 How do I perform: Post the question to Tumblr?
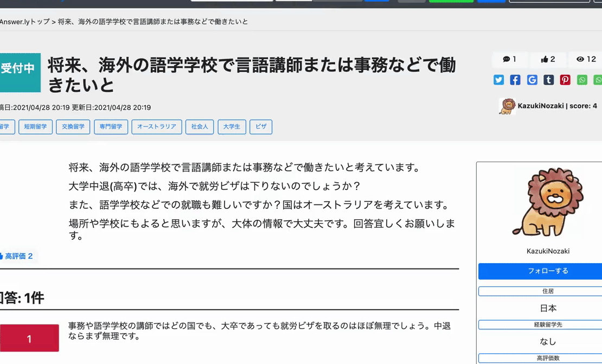tap(548, 80)
